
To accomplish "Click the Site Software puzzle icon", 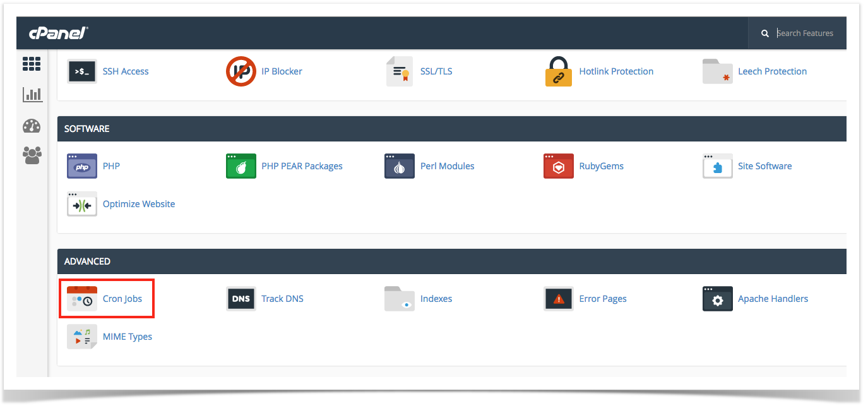I will [x=718, y=166].
